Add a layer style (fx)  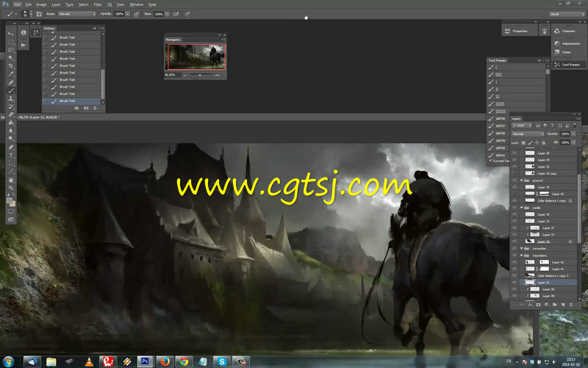tap(530, 305)
